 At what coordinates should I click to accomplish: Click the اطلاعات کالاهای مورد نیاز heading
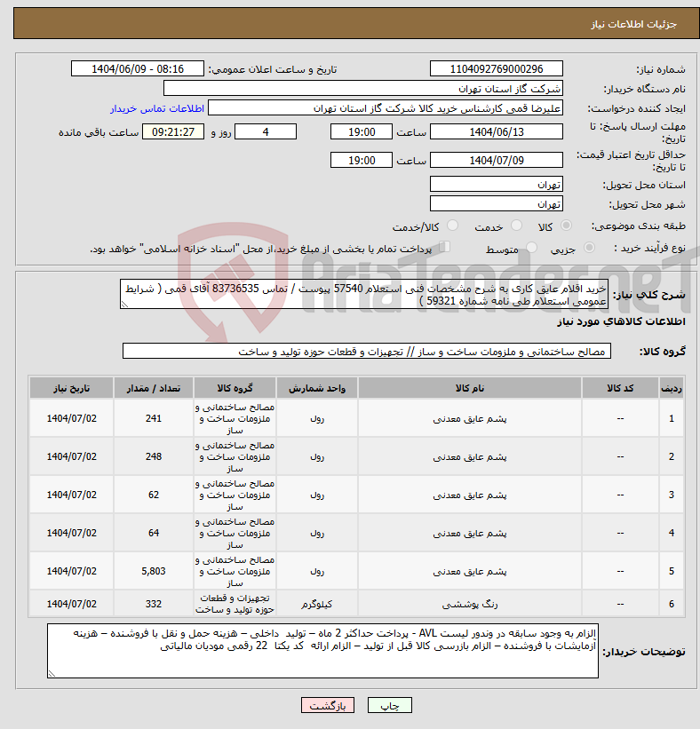[621, 321]
